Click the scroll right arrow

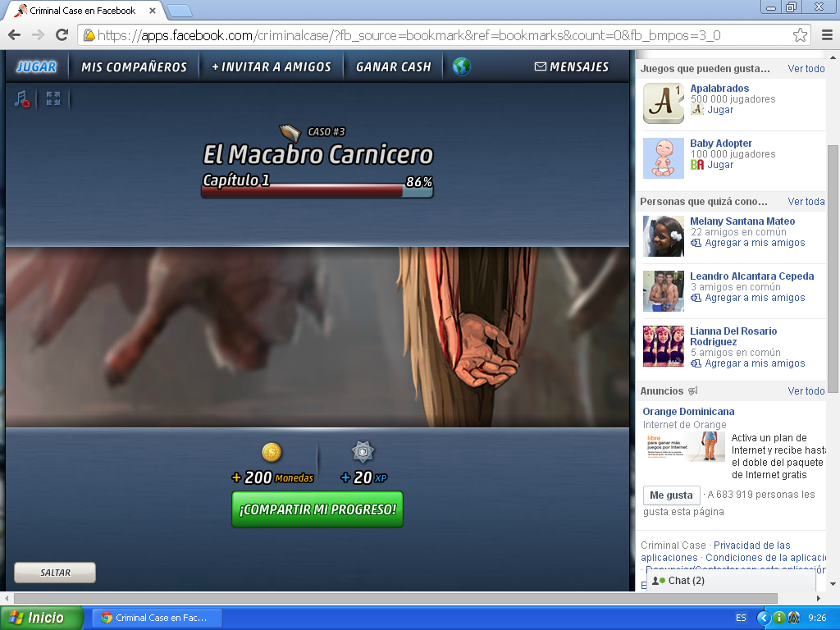pyautogui.click(x=818, y=598)
